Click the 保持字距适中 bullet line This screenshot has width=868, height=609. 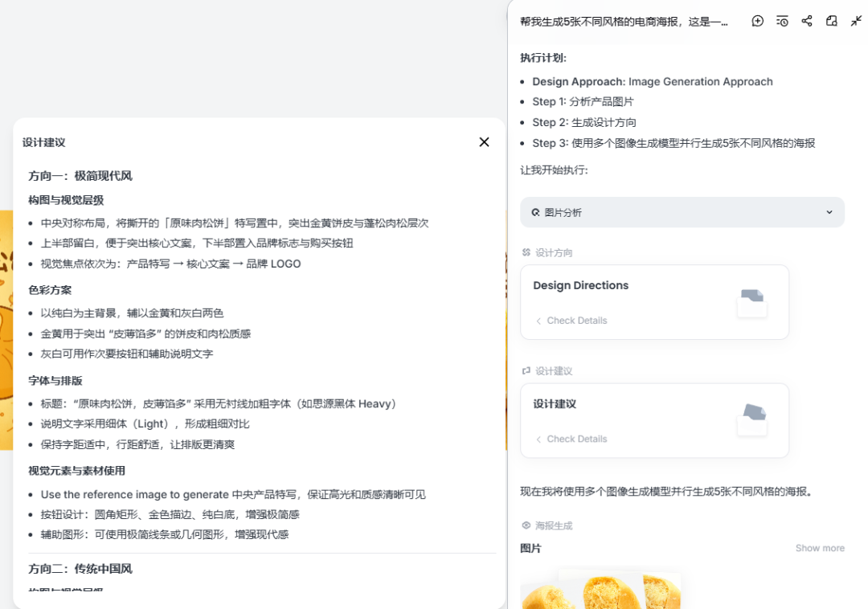(138, 444)
